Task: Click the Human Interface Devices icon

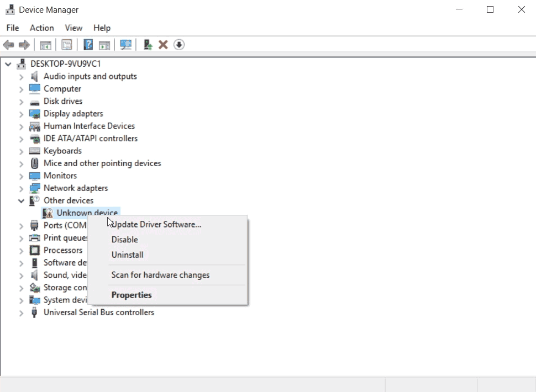Action: coord(34,126)
